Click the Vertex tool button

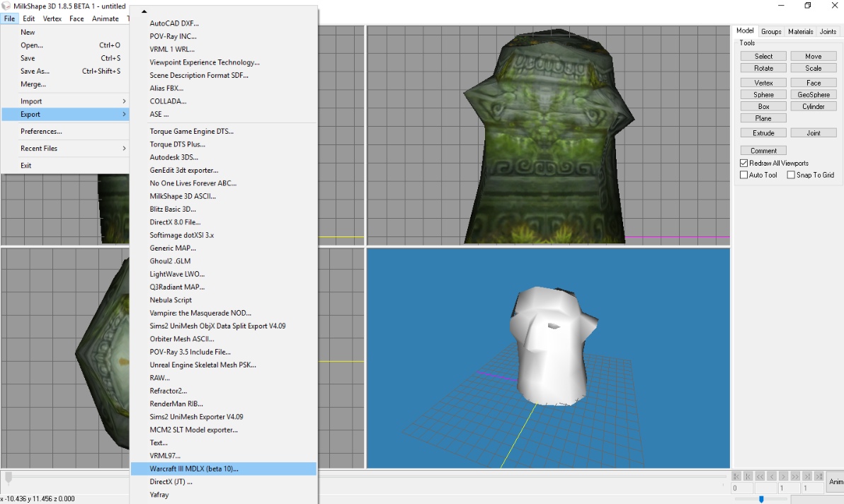(763, 83)
